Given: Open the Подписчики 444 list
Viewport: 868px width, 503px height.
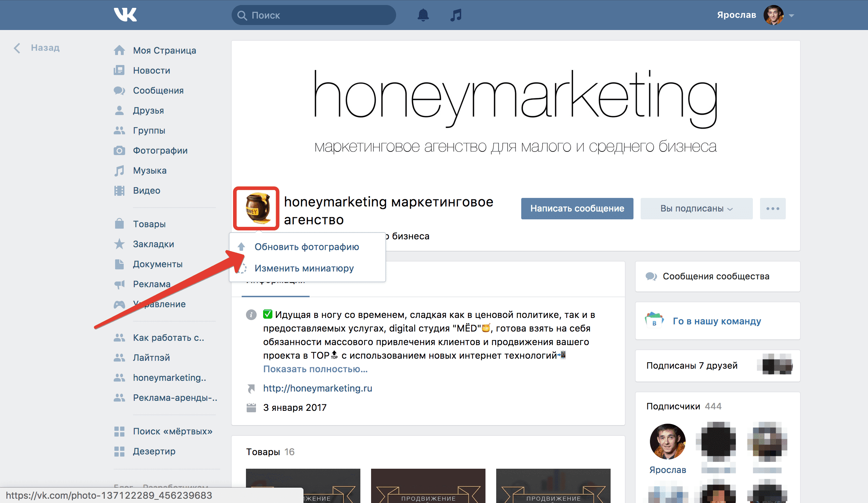Looking at the screenshot, I should point(684,406).
